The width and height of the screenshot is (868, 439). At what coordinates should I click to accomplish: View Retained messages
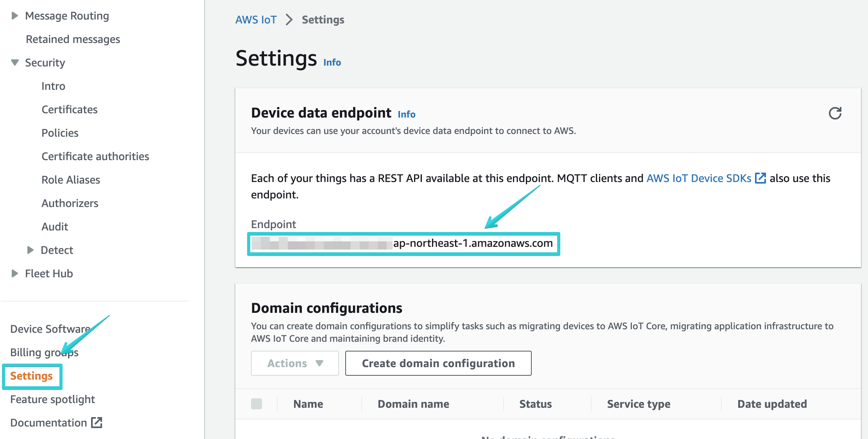tap(72, 39)
